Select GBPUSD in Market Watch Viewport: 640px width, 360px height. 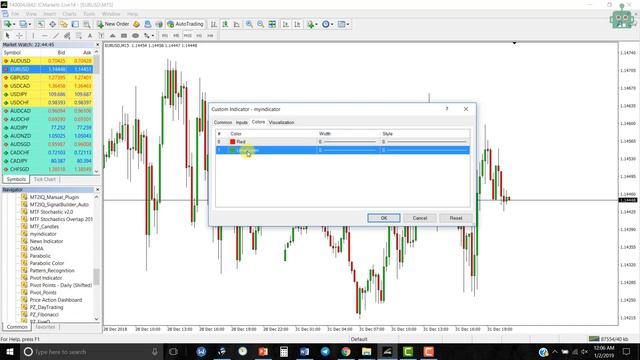[x=47, y=78]
